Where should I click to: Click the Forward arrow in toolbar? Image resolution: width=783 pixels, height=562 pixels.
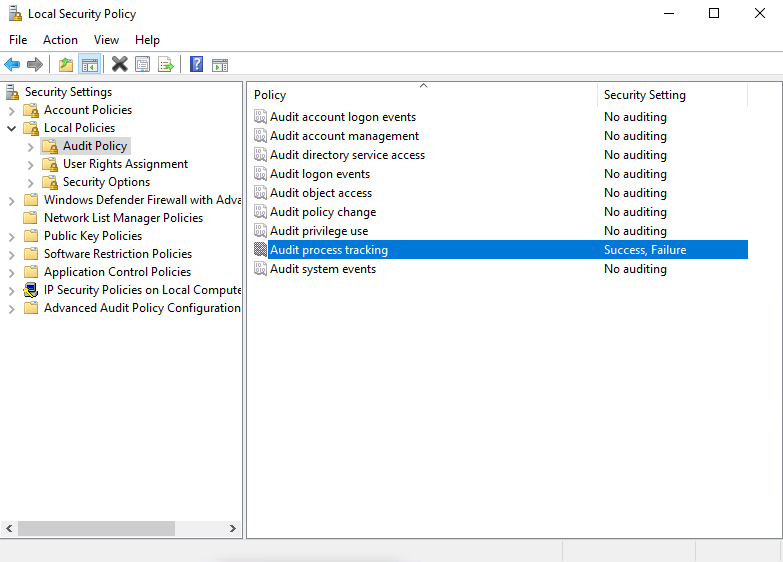[35, 65]
